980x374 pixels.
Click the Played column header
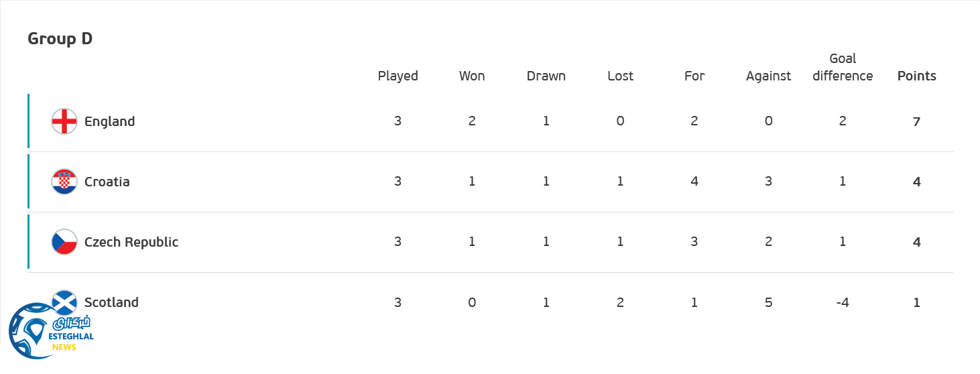coord(397,76)
